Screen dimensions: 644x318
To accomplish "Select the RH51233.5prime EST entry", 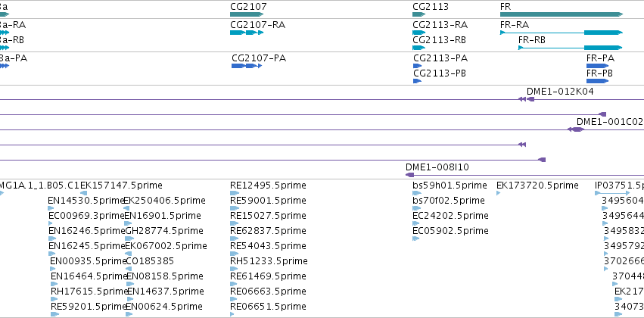I will click(269, 261).
